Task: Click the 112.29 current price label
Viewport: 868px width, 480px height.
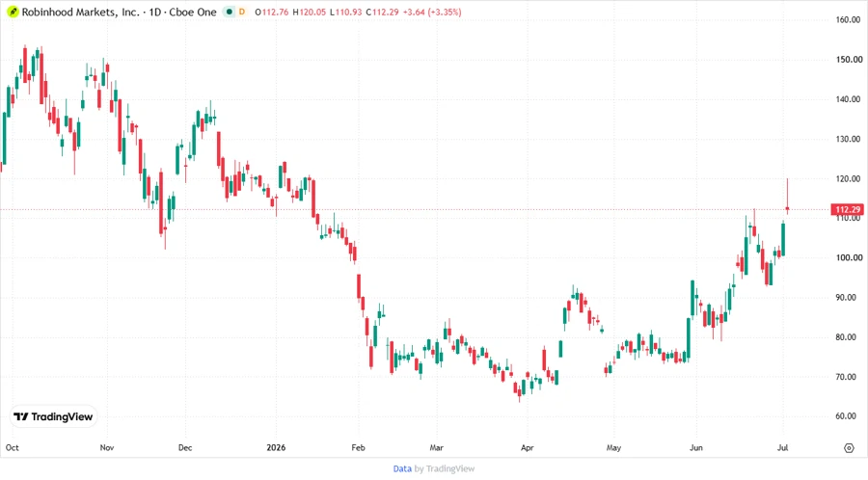Action: coord(847,209)
